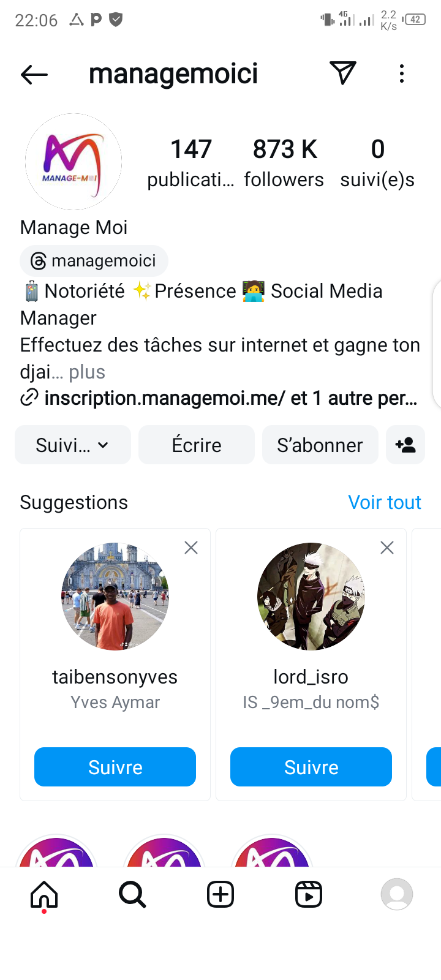The image size is (441, 980).
Task: View the Manage Moi profile picture
Action: (73, 162)
